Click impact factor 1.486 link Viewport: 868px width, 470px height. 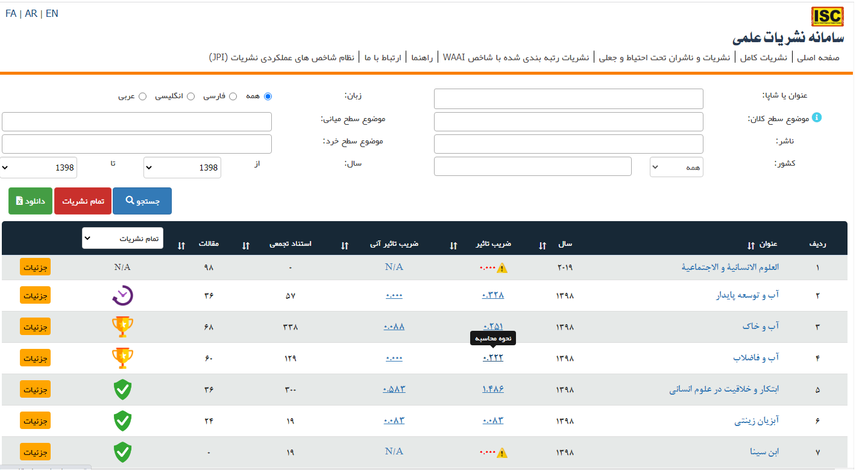click(x=493, y=389)
